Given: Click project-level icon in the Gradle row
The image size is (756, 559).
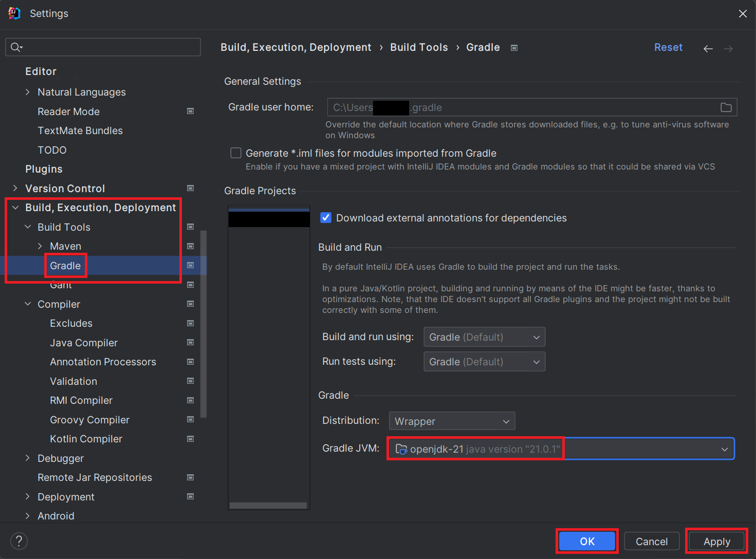Looking at the screenshot, I should coord(191,266).
